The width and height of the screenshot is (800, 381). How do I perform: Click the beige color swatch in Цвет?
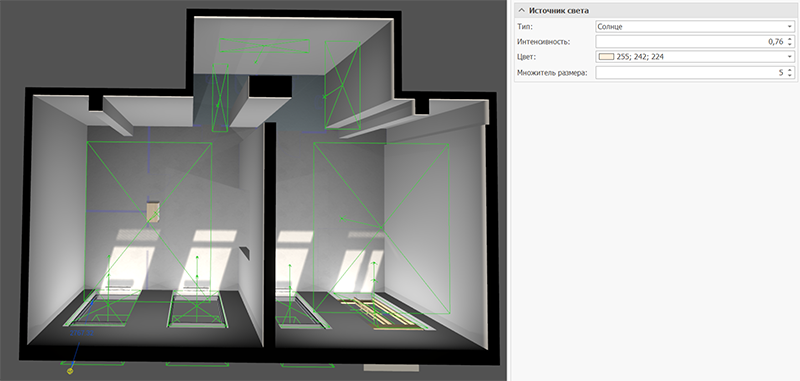pyautogui.click(x=606, y=57)
